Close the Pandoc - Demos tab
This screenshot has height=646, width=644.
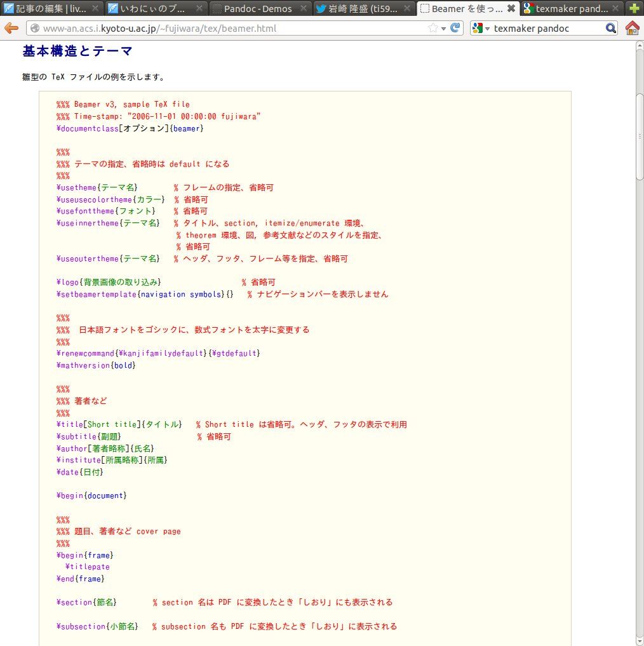click(x=304, y=8)
